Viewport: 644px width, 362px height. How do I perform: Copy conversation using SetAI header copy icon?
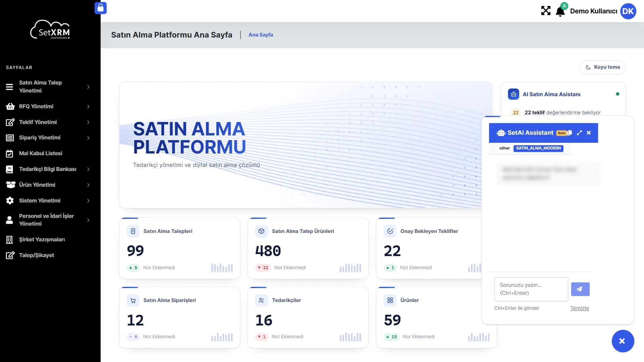tap(570, 133)
